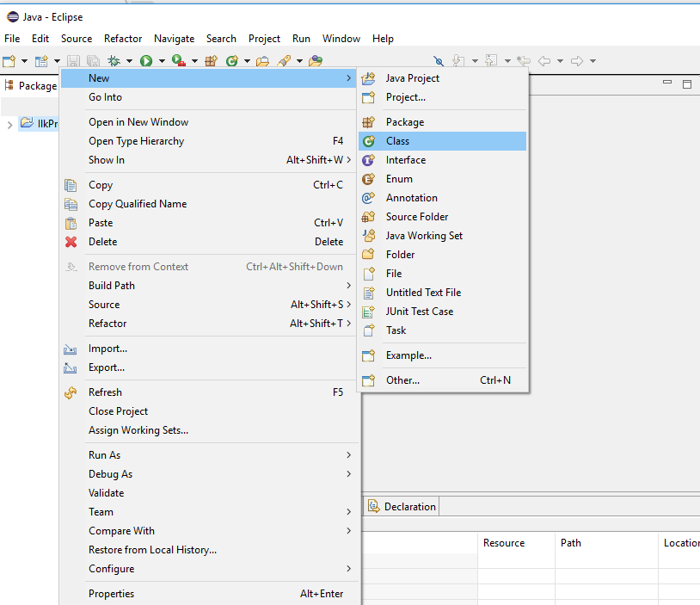Expand the Search toolbar dropdown arrow

(299, 61)
